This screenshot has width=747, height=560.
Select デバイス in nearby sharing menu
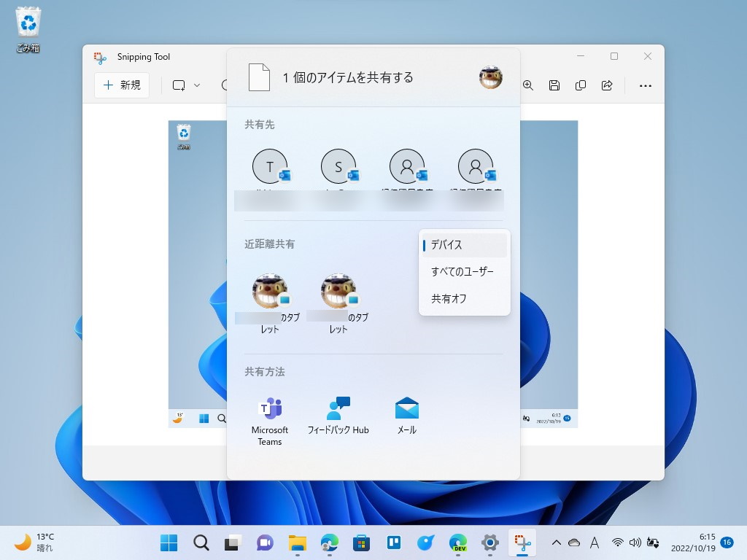coord(465,245)
